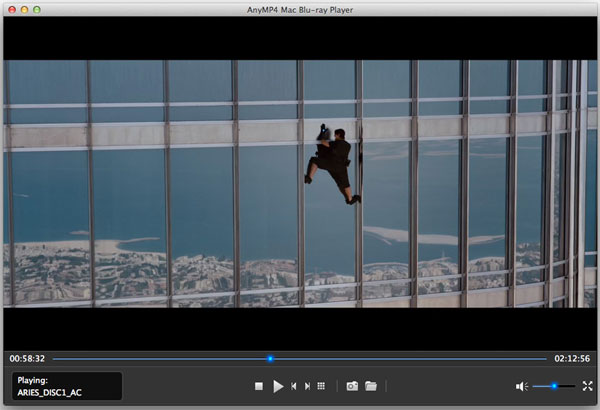The width and height of the screenshot is (600, 410).
Task: Mute audio using the speaker icon
Action: [520, 386]
